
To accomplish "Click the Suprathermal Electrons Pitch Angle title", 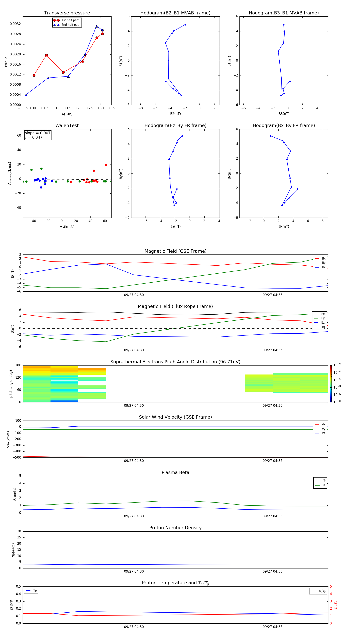I will pos(175,362).
